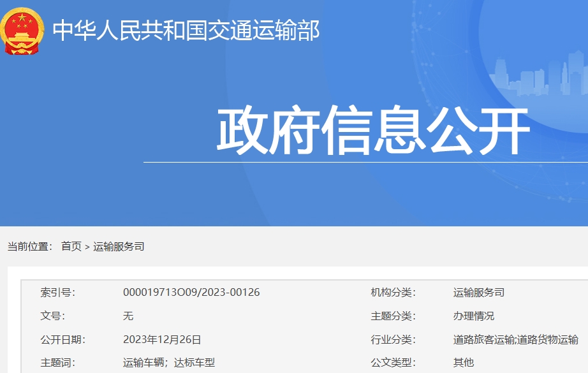Select the 机构分类 value 运输服务司

[479, 293]
